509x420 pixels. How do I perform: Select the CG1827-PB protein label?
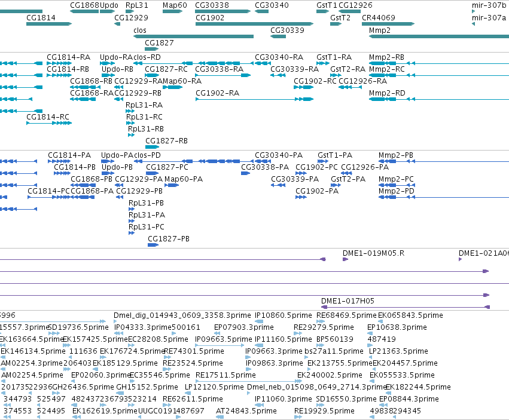[169, 239]
